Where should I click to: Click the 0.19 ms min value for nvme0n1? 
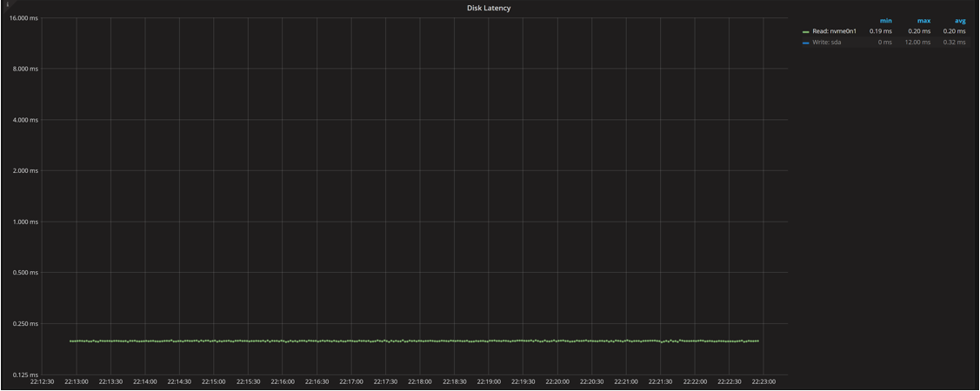pyautogui.click(x=880, y=31)
